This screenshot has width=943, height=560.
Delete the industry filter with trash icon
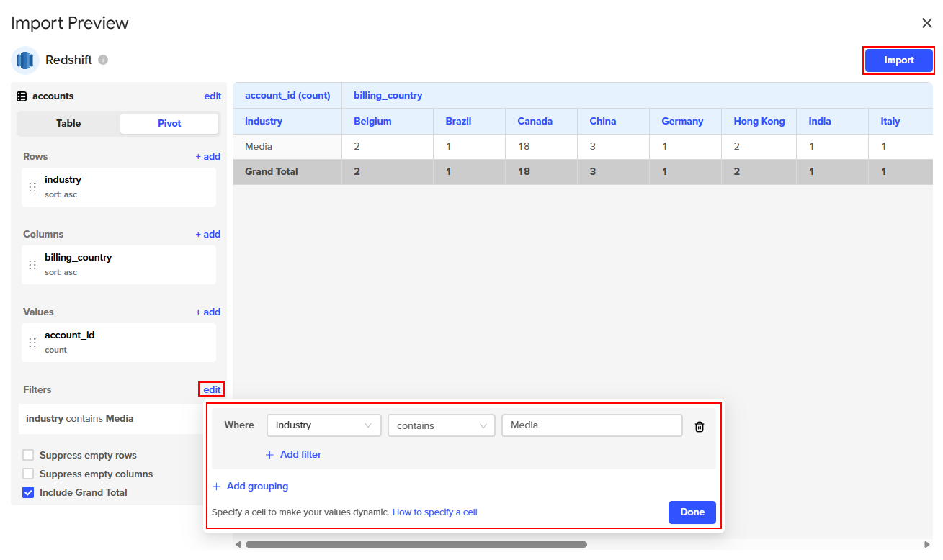(x=700, y=426)
